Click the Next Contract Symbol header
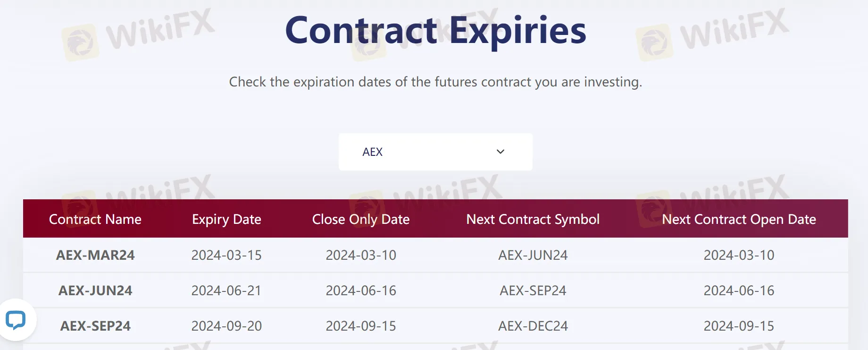 click(x=533, y=219)
